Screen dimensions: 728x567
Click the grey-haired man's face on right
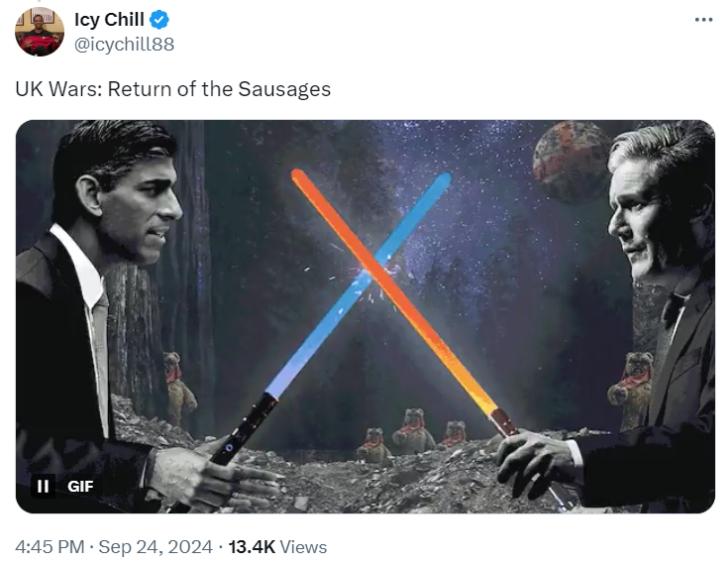(639, 223)
